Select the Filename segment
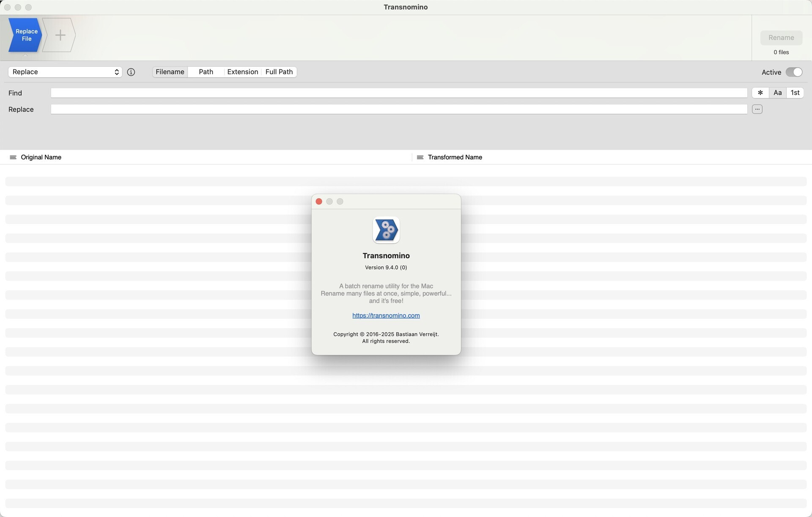Image resolution: width=812 pixels, height=517 pixels. click(170, 72)
